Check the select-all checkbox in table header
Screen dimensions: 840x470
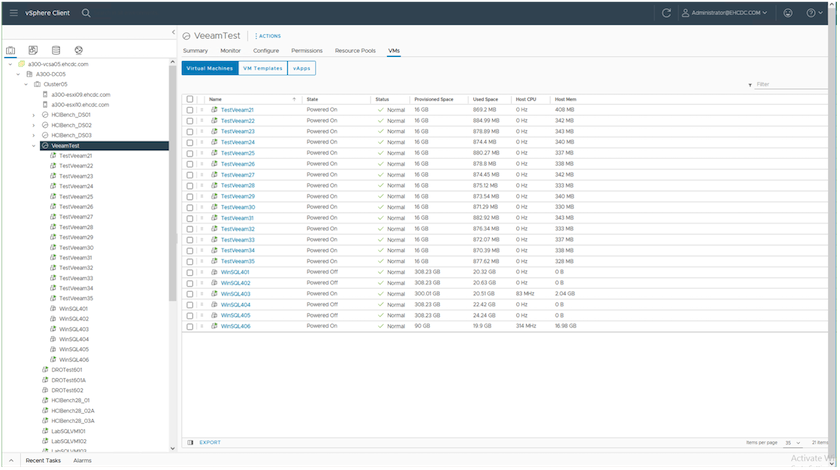point(190,99)
